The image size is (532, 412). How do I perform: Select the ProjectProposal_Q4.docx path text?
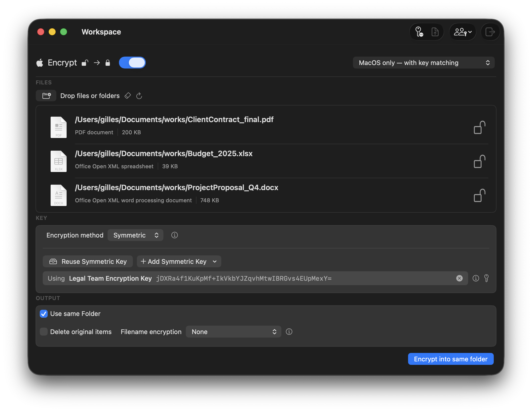177,188
